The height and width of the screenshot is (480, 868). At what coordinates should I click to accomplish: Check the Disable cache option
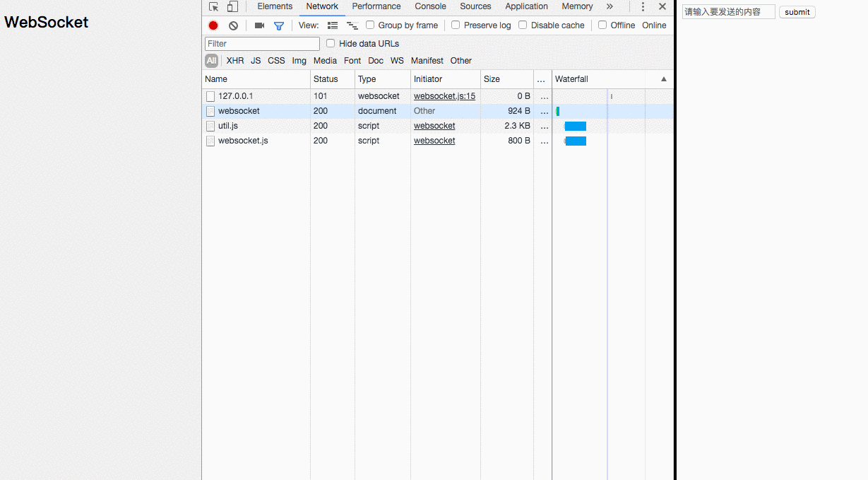click(523, 25)
